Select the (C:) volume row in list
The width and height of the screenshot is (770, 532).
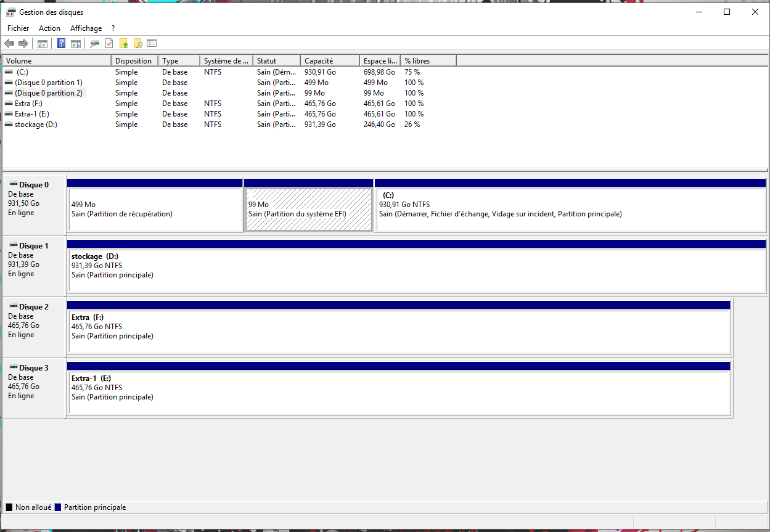[x=229, y=72]
